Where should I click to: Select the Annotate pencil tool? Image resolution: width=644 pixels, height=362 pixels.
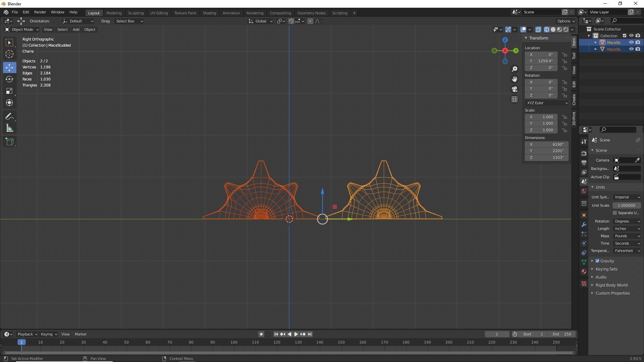point(9,117)
